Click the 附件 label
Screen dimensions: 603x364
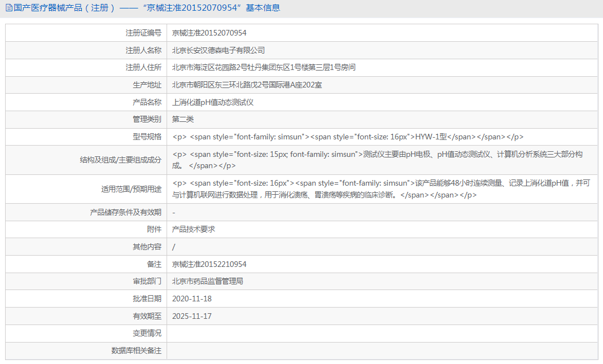[154, 229]
